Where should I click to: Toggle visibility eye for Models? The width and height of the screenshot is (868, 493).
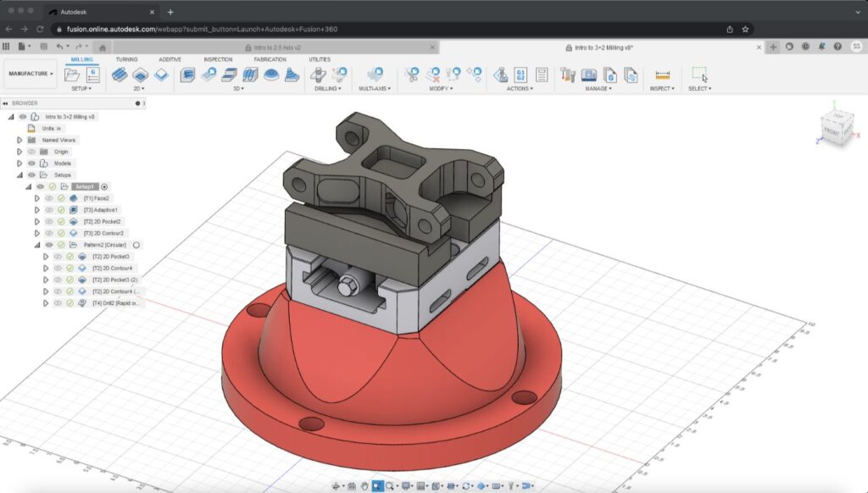click(31, 163)
